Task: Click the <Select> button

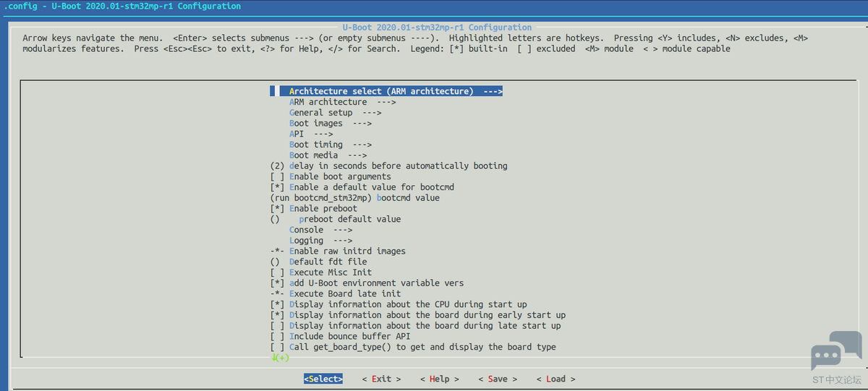Action: [323, 379]
